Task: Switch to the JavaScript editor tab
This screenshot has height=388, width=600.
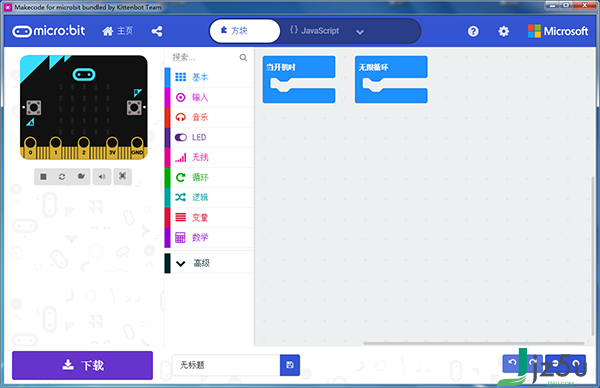Action: 315,31
